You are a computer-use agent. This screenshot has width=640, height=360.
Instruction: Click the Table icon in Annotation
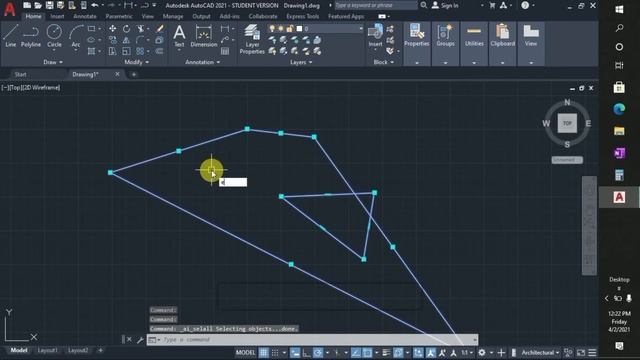pos(225,51)
